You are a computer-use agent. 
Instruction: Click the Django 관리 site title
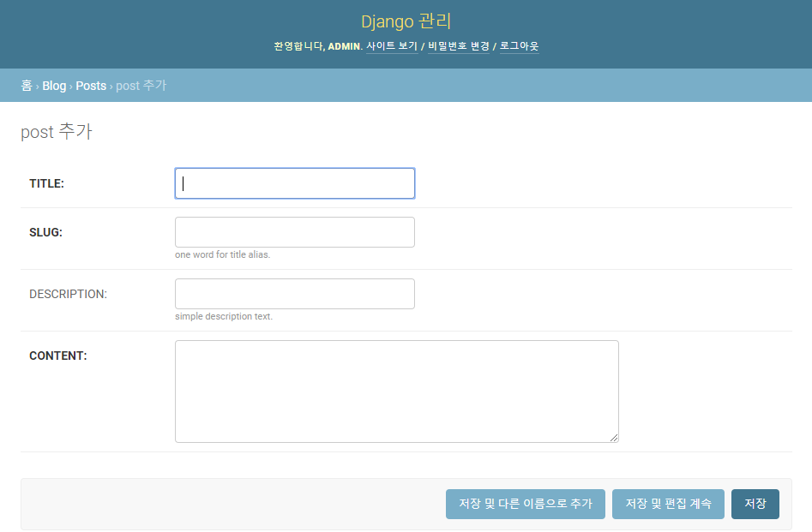click(406, 21)
